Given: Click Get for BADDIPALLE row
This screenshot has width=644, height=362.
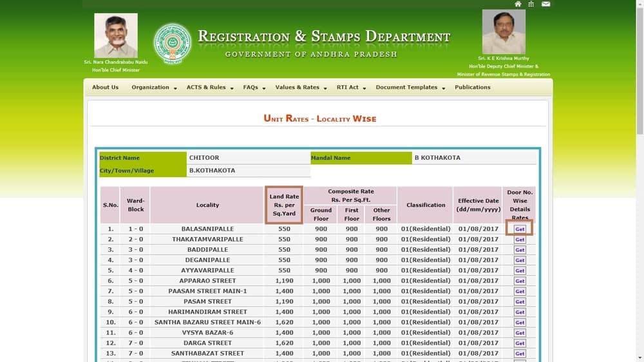Looking at the screenshot, I should [x=520, y=250].
